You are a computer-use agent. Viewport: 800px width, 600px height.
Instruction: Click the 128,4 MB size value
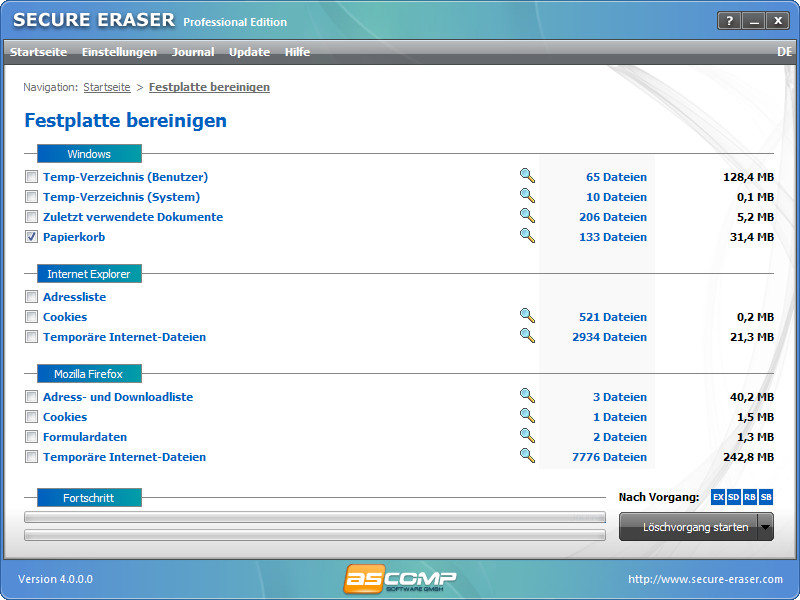click(x=748, y=177)
